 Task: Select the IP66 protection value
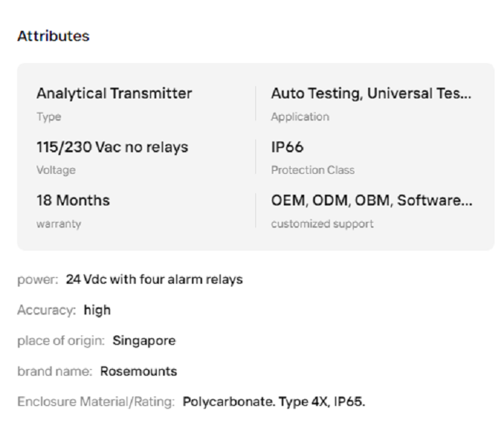click(x=288, y=147)
